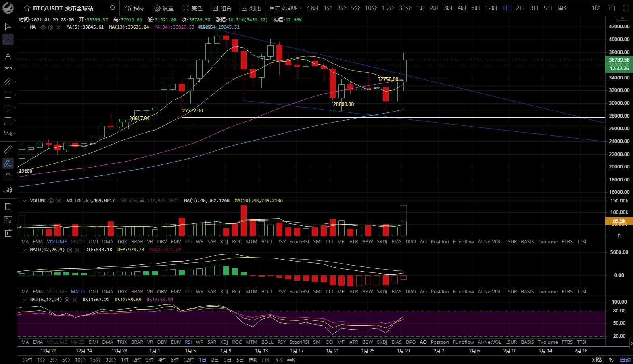Open the 自定义周期 custom period dropdown
The height and width of the screenshot is (364, 633).
coord(286,8)
